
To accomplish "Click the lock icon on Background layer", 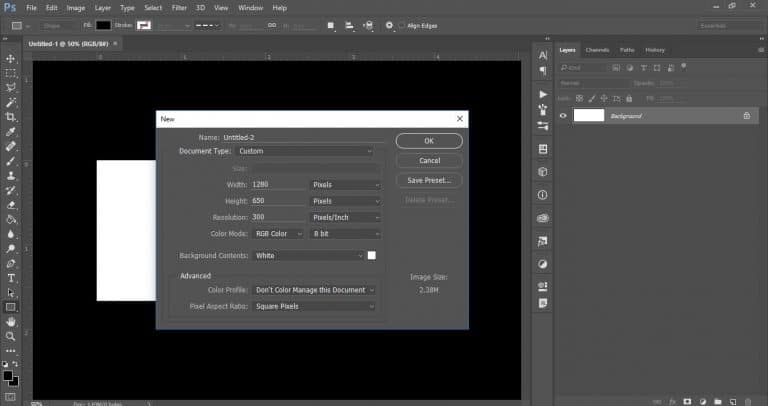I will tap(746, 116).
